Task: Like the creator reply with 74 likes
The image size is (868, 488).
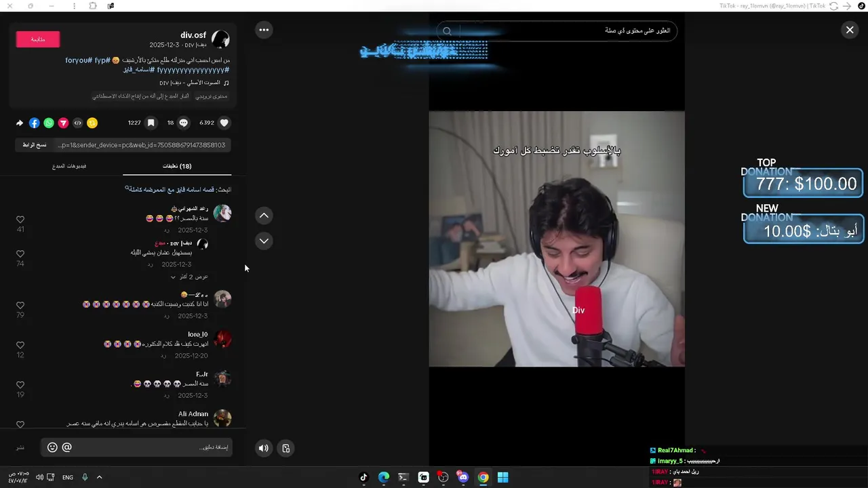Action: [20, 253]
